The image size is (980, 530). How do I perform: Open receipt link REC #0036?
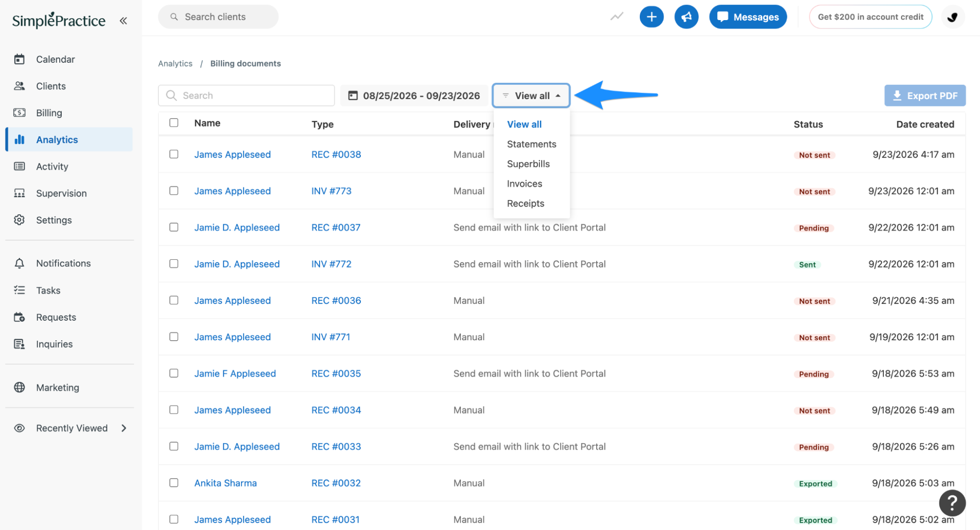click(x=336, y=301)
